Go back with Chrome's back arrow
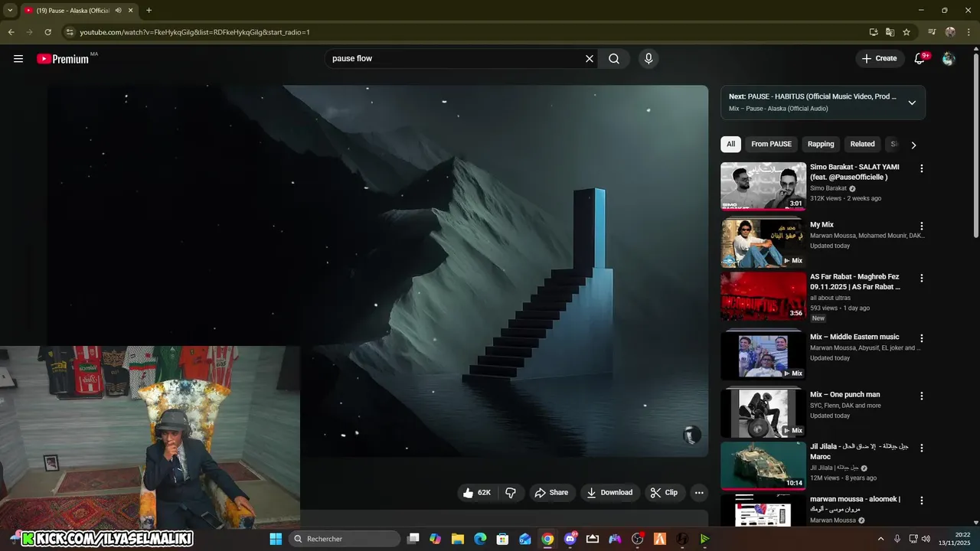 tap(11, 32)
